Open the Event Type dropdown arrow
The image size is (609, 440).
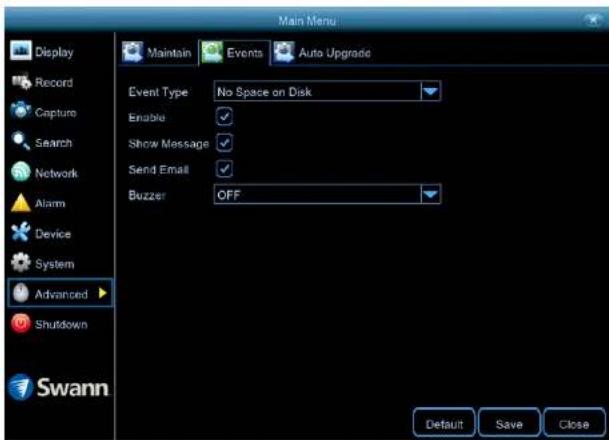430,91
